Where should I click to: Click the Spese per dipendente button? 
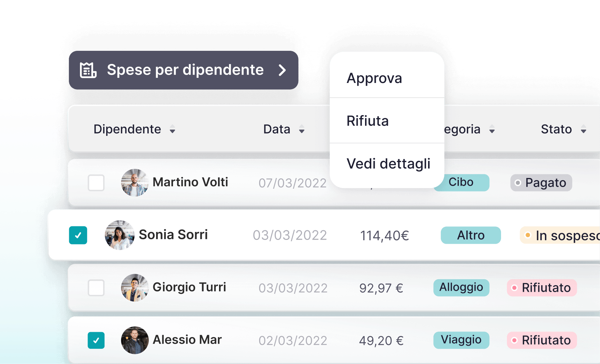[x=184, y=70]
